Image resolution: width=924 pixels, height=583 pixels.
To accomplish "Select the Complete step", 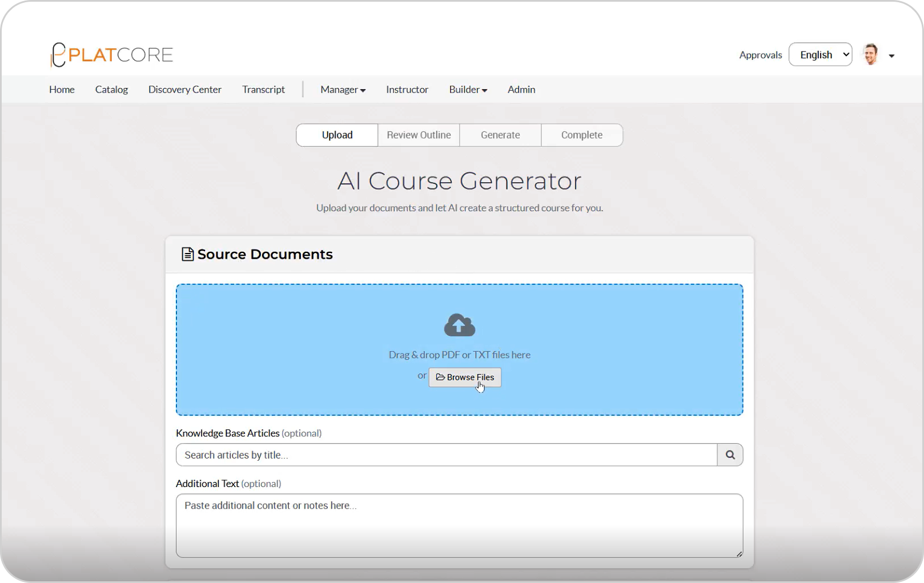I will (x=581, y=135).
